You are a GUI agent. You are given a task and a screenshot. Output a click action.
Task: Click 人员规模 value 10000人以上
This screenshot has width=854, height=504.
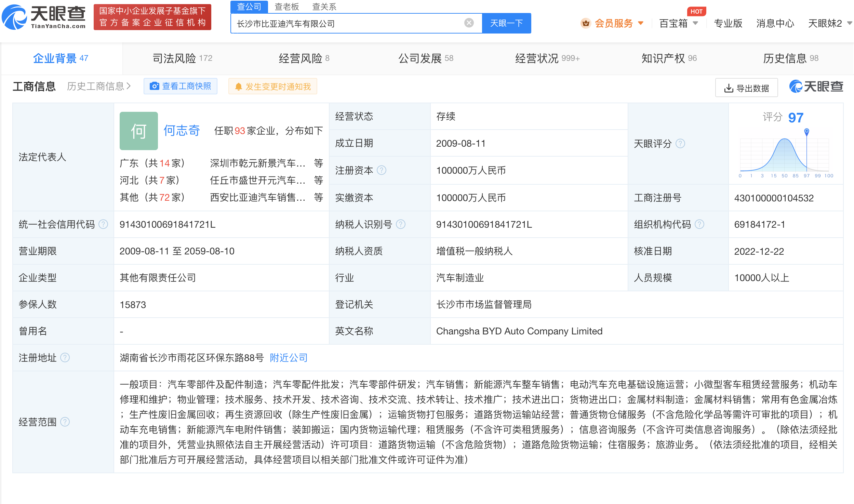click(x=762, y=278)
